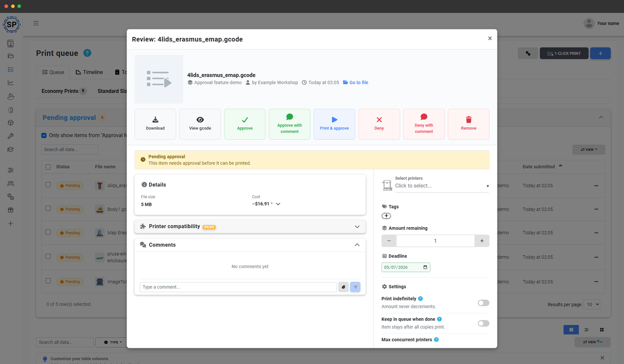Decrease Amount remaining with minus

pos(389,241)
